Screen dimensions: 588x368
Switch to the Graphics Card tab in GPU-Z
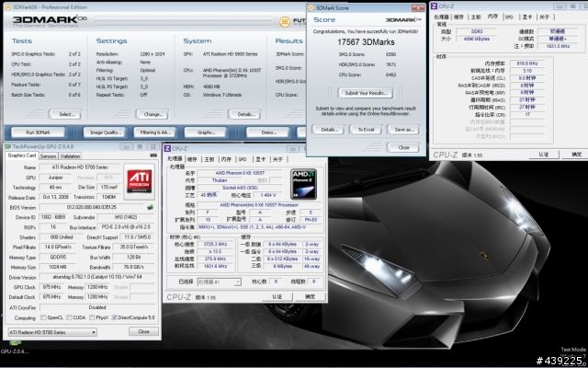pos(22,155)
